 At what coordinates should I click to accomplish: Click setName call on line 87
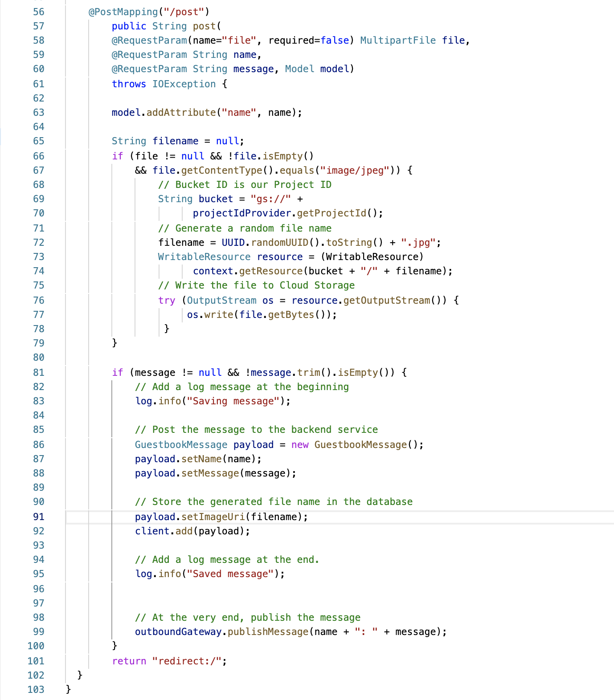point(201,459)
